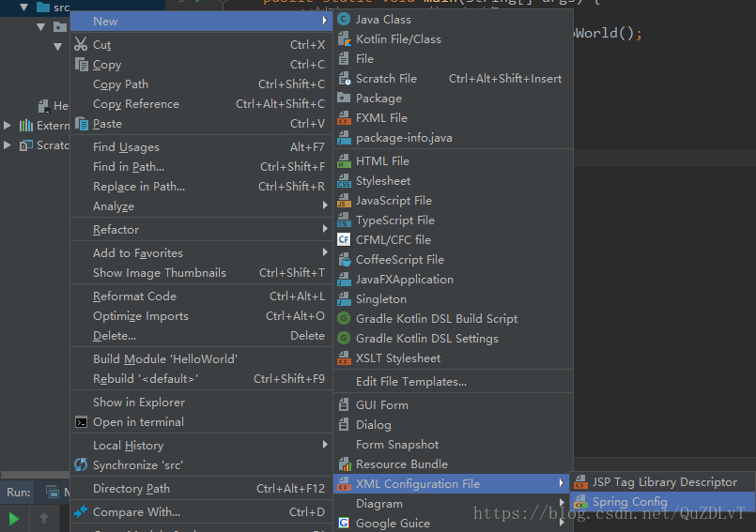Click the Package folder icon

point(344,98)
